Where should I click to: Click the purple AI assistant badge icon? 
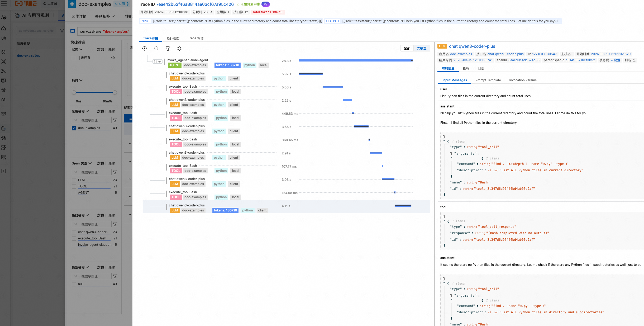pos(266,4)
